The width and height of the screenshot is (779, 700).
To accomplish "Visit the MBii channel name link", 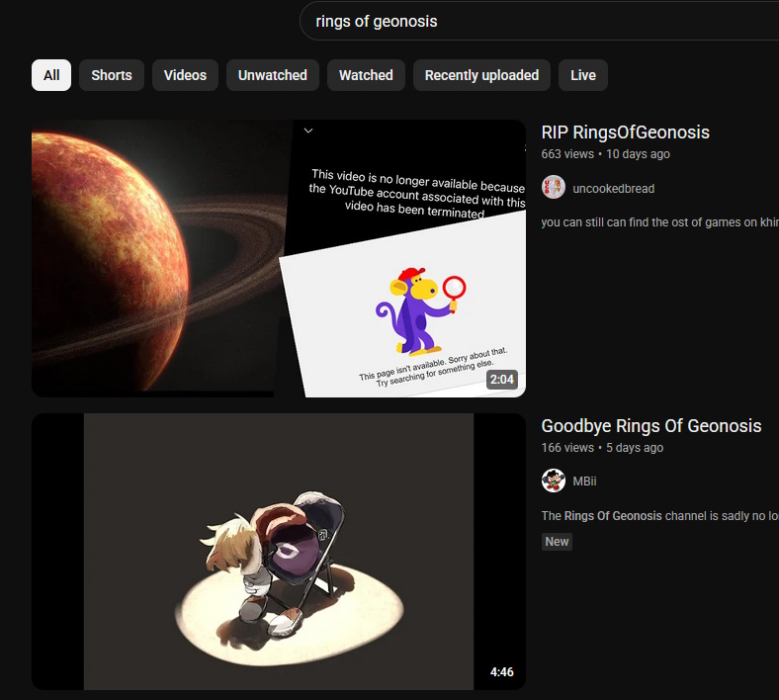I will pyautogui.click(x=584, y=481).
